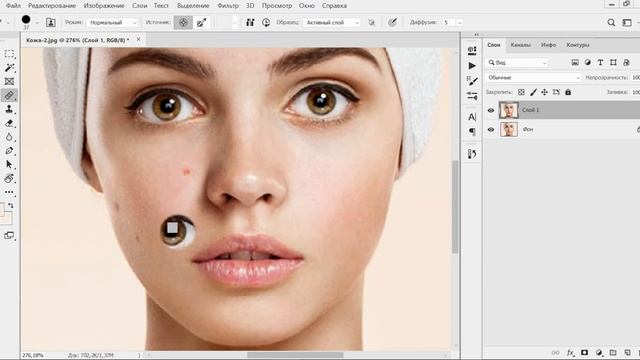This screenshot has height=360, width=640.
Task: Switch to the Контуры tab
Action: [578, 45]
